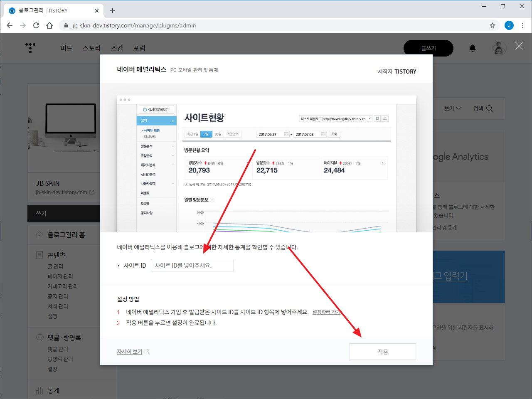Click the 검색 search icon
This screenshot has width=532, height=399.
490,108
